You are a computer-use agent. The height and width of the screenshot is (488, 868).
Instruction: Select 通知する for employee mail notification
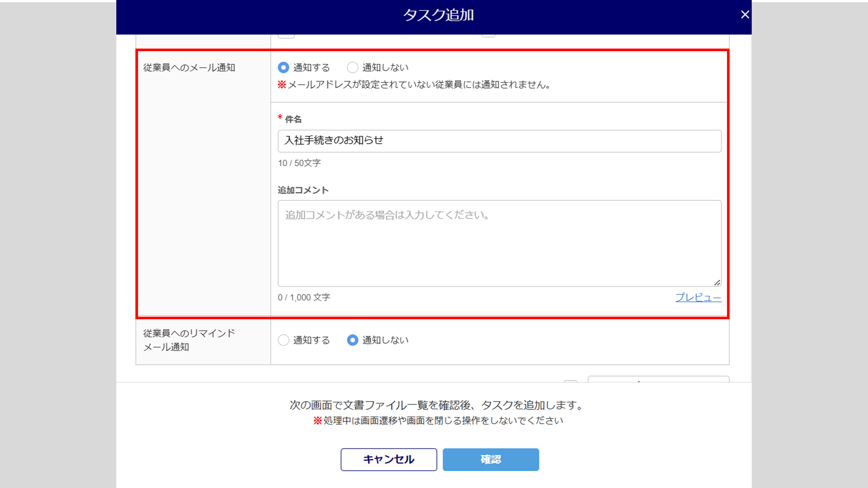[x=283, y=68]
